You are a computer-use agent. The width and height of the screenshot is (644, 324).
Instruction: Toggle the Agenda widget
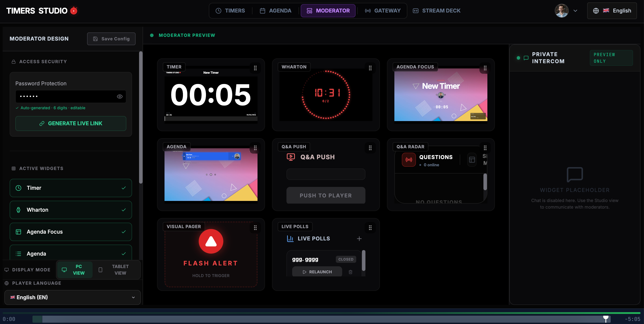pyautogui.click(x=71, y=252)
